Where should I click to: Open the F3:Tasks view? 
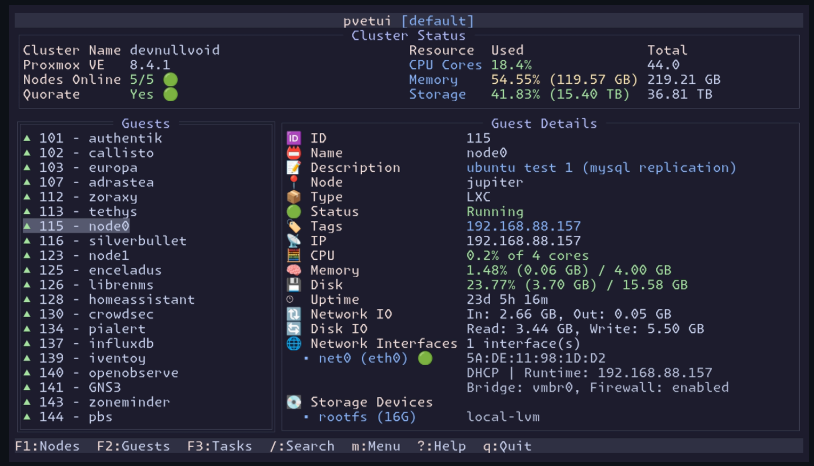coord(220,446)
